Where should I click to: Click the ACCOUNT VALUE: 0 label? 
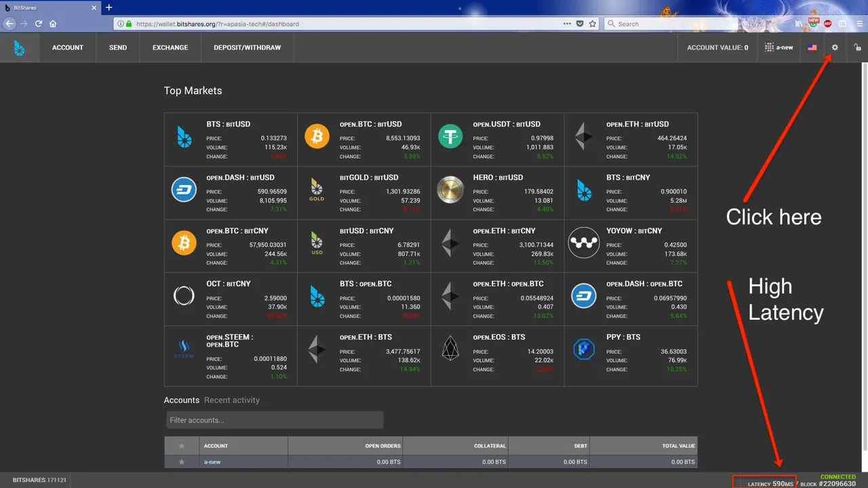[717, 47]
